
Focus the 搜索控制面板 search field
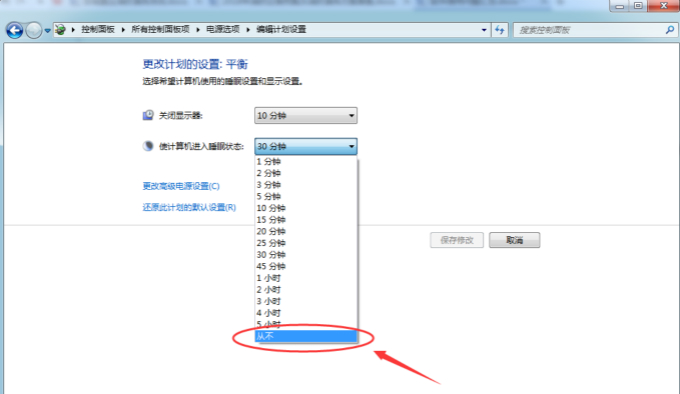(590, 30)
